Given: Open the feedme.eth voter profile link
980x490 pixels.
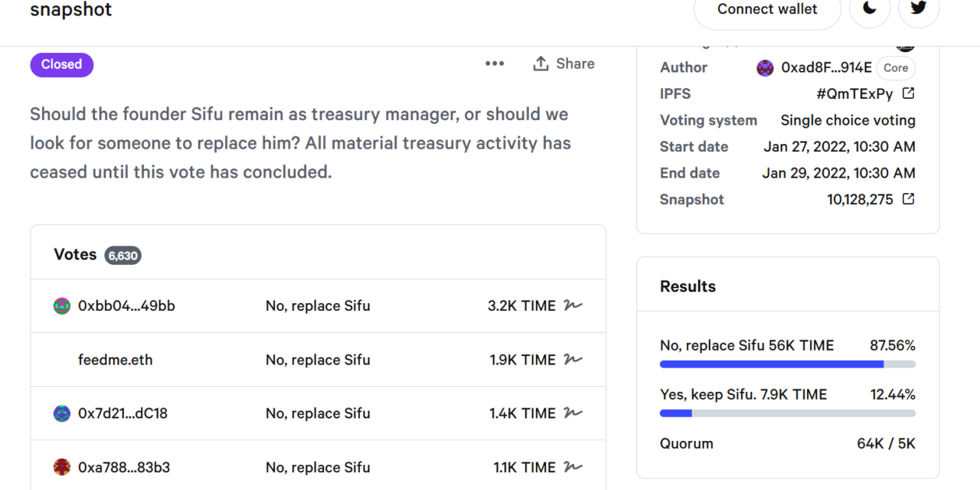Looking at the screenshot, I should (115, 360).
